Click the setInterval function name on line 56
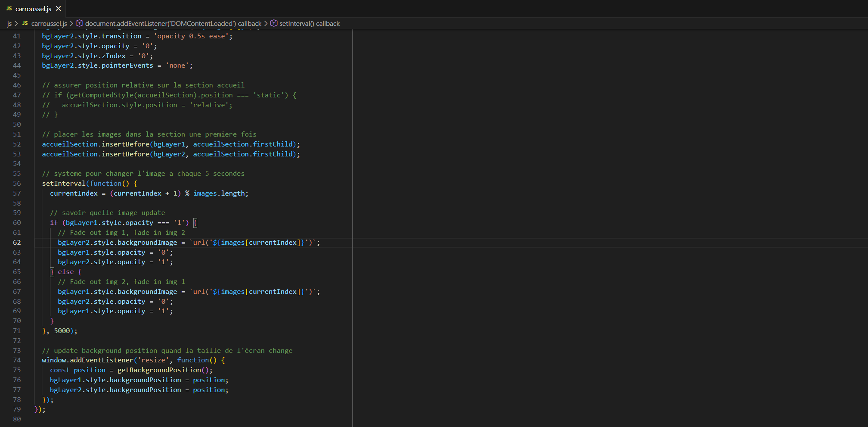The width and height of the screenshot is (868, 427). pyautogui.click(x=64, y=184)
